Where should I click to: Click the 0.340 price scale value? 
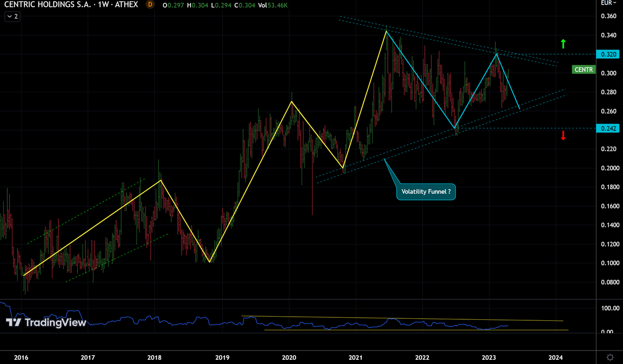click(608, 35)
